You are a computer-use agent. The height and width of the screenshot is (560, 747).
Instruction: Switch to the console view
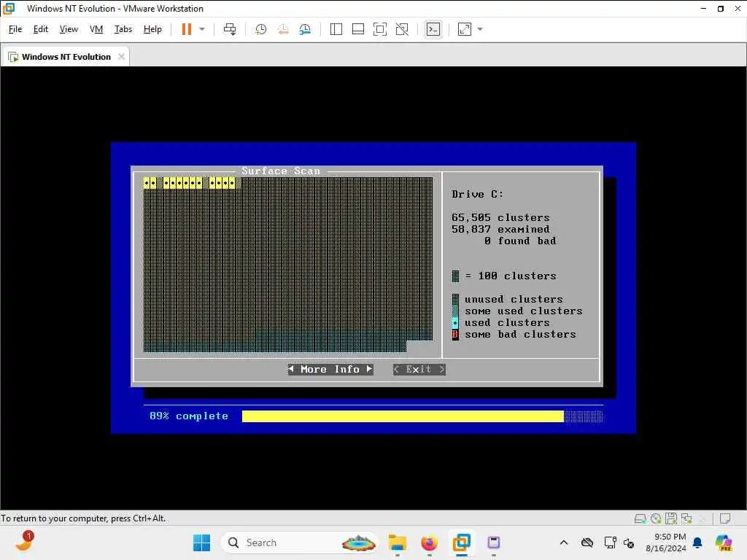[x=433, y=29]
